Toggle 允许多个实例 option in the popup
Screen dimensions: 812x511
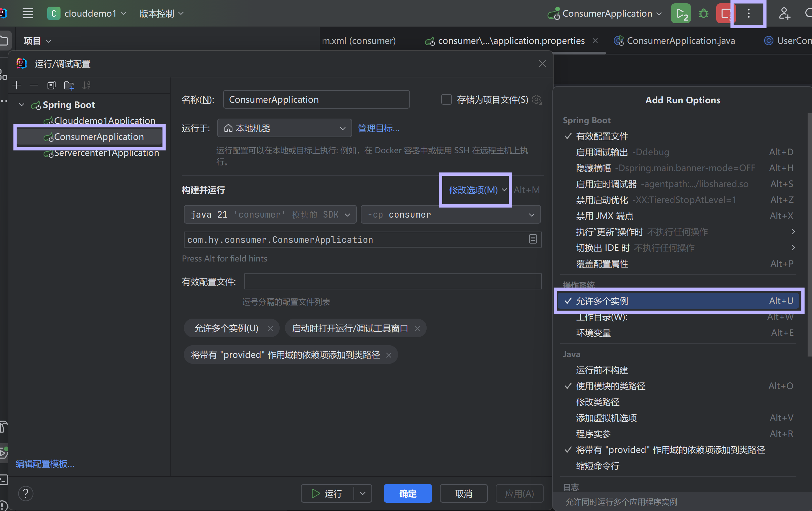pos(678,301)
